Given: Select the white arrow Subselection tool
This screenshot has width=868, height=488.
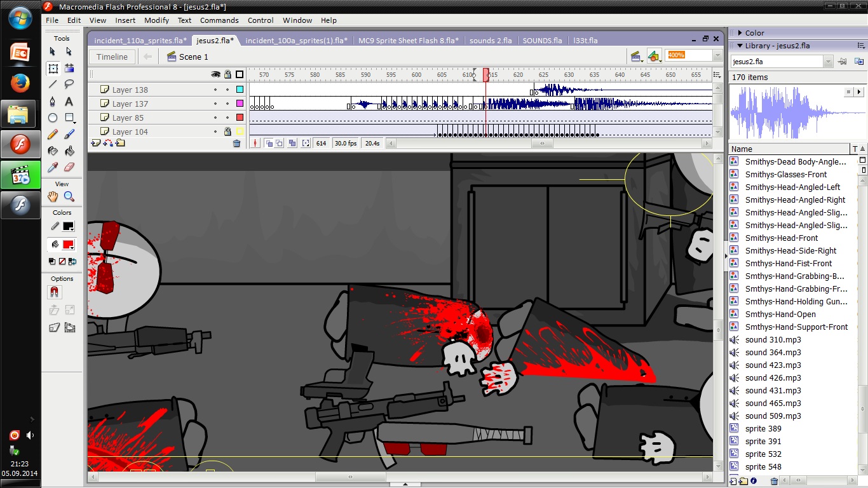Looking at the screenshot, I should pos(69,51).
